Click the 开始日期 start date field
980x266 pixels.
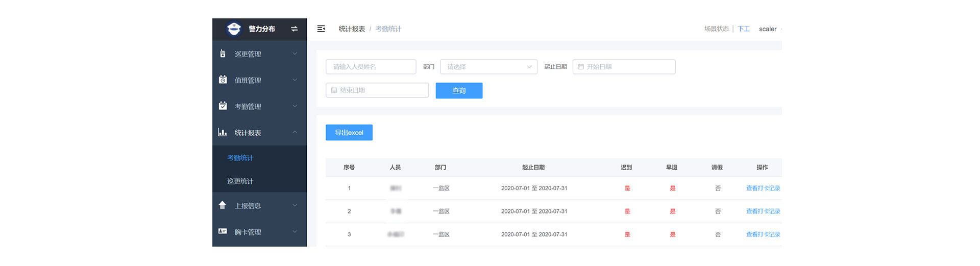(624, 67)
